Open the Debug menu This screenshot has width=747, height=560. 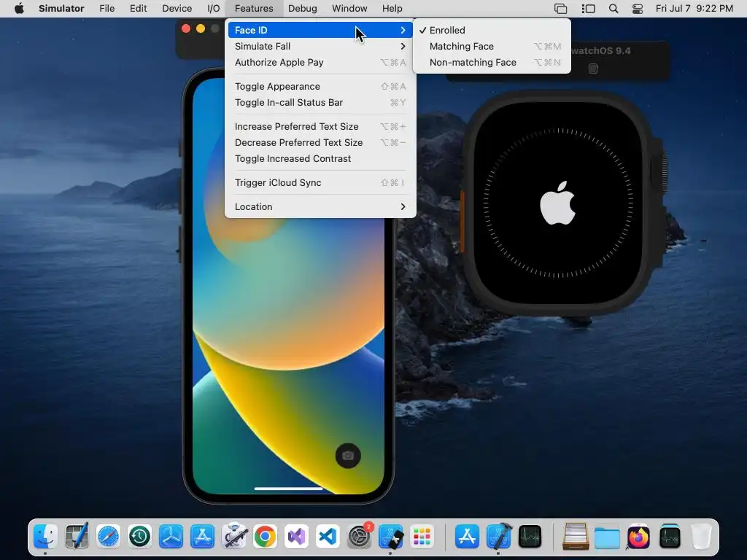click(x=303, y=9)
